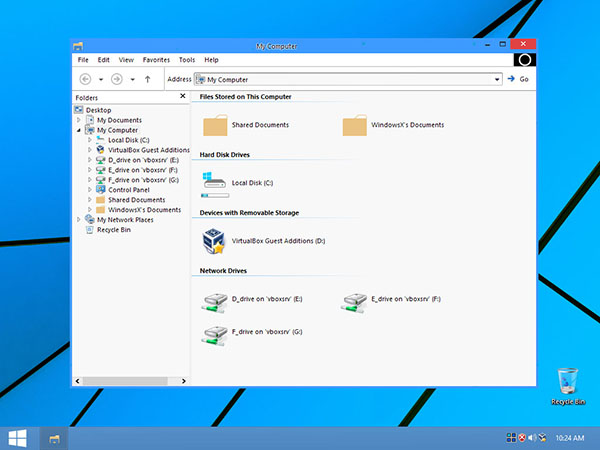Expand My Network Places tree node
Viewport: 600px width, 450px height.
point(79,220)
